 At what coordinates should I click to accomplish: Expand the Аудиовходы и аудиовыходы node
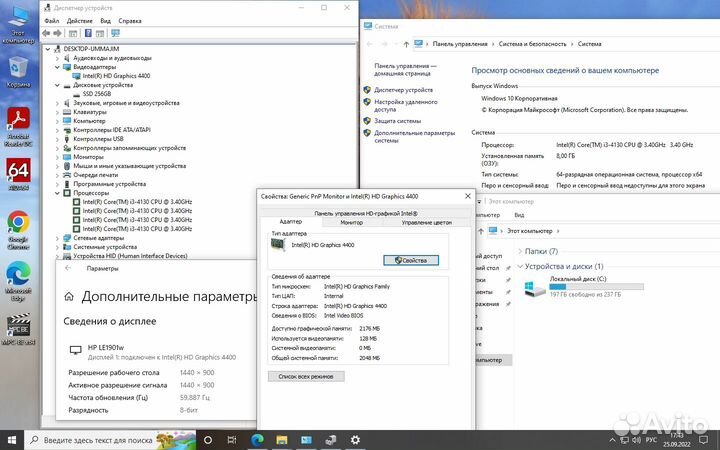pos(57,58)
